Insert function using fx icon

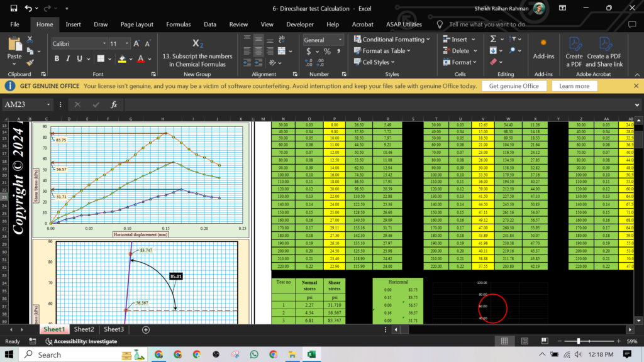click(114, 104)
